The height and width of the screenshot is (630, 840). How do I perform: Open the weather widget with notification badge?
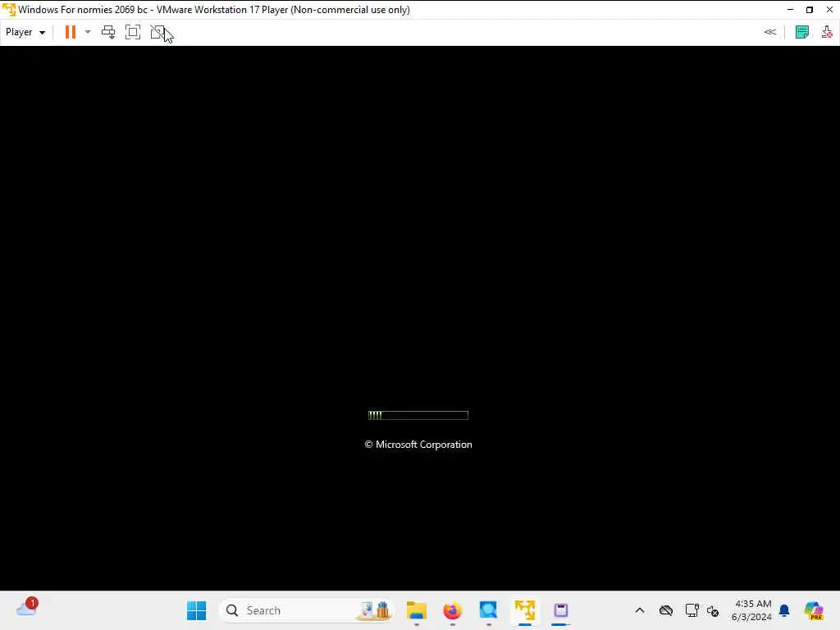[27, 608]
